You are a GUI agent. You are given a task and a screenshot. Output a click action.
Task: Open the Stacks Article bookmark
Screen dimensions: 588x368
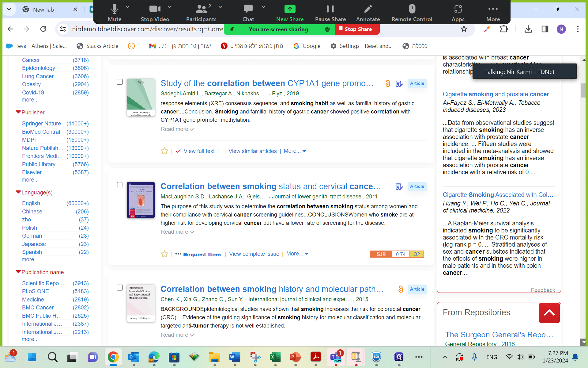point(97,46)
